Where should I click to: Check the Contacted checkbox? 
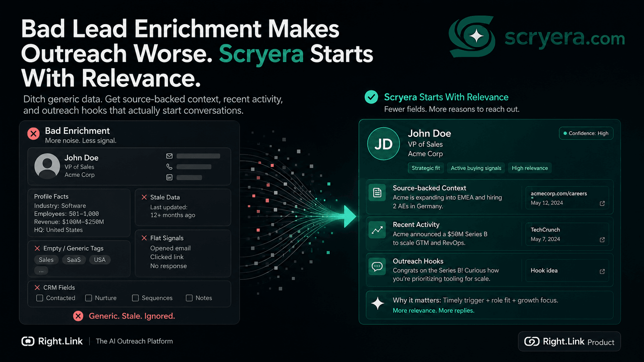[x=40, y=298]
